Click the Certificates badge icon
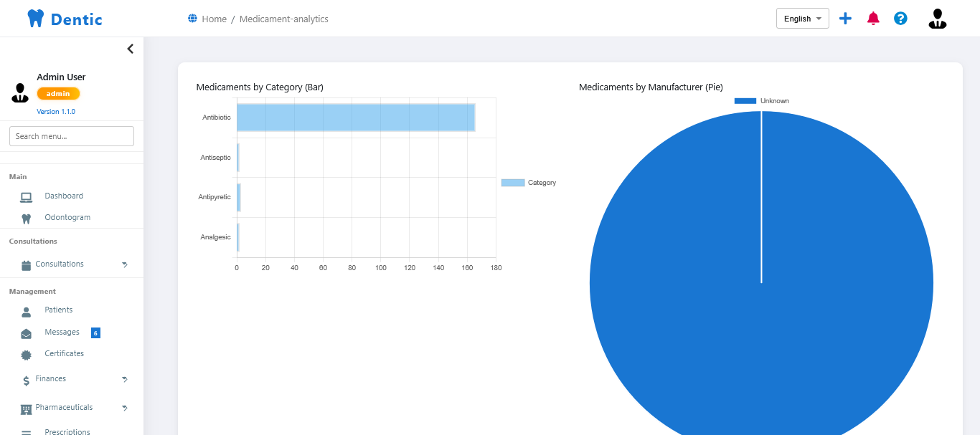Viewport: 980px width, 435px height. tap(27, 355)
